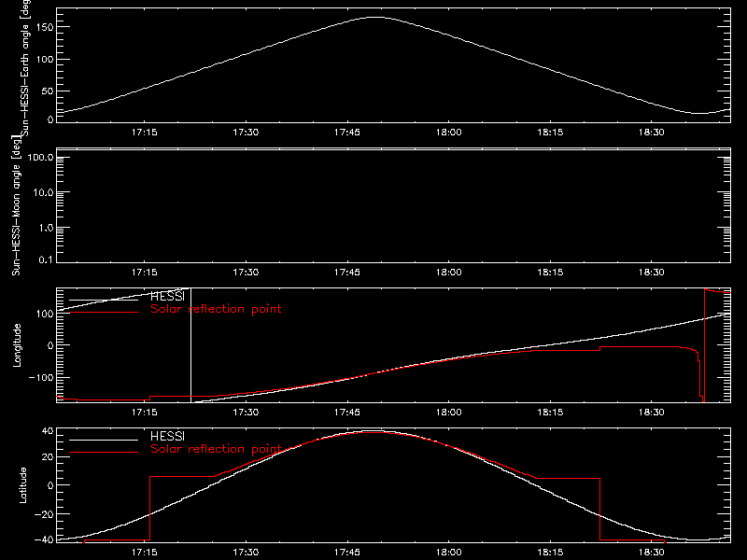Click the 1.0 tick on Moon angle plot

(46, 228)
